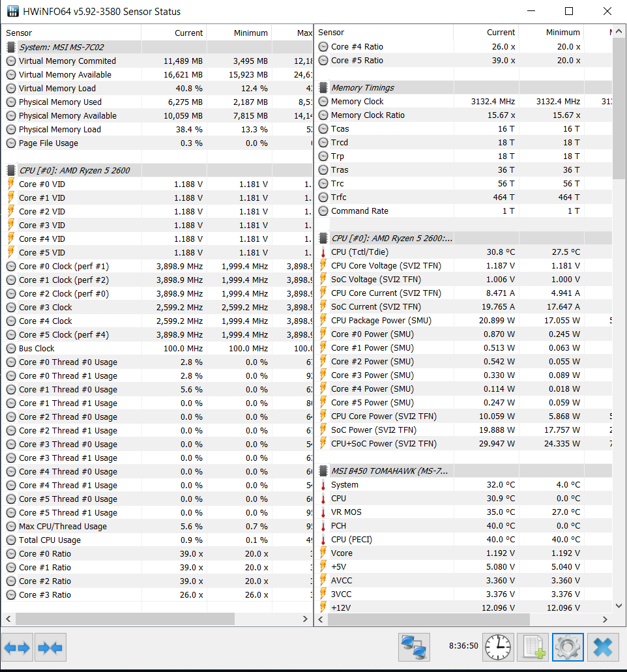Select the Physical Memory Used row
Image resolution: width=627 pixels, height=672 pixels.
coord(157,102)
